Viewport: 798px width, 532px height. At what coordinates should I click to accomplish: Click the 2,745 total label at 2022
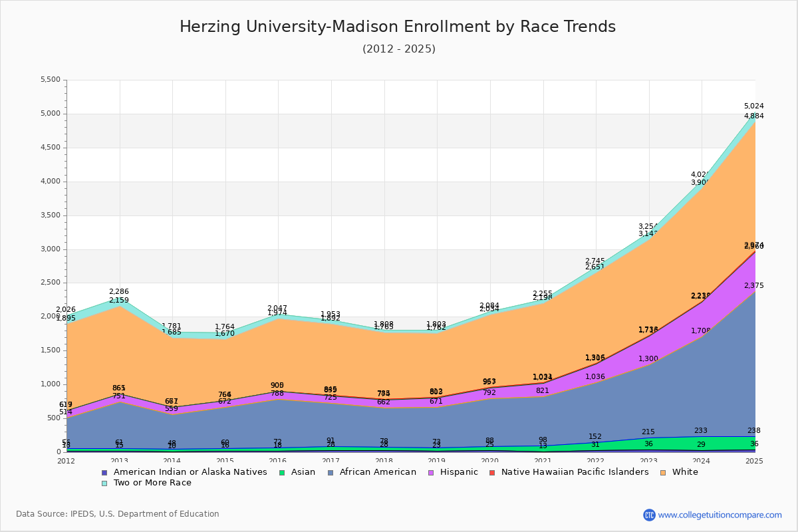pyautogui.click(x=595, y=261)
